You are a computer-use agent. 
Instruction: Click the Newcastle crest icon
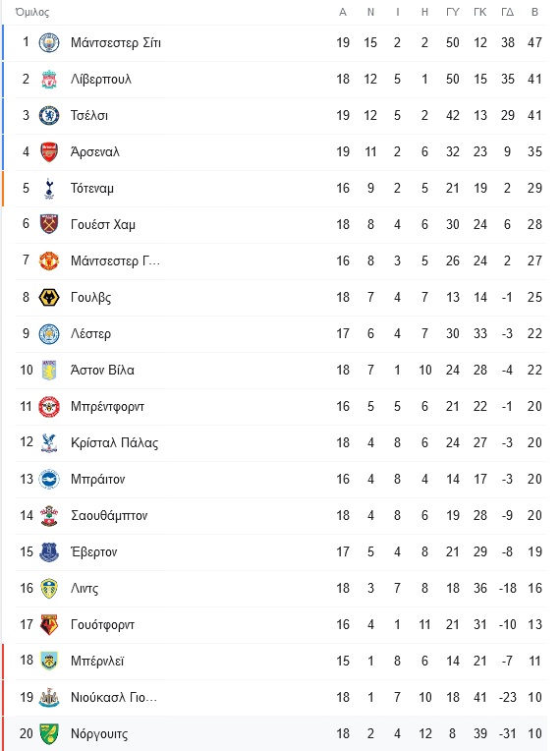point(49,697)
